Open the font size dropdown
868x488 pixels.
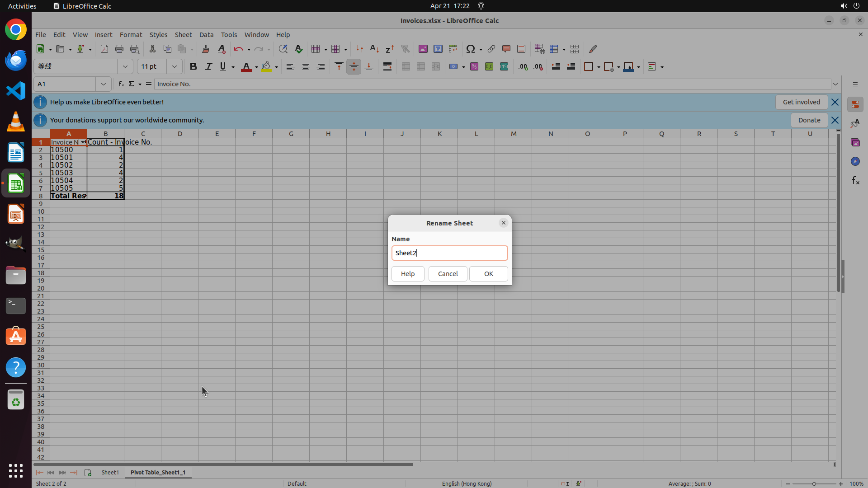coord(174,67)
